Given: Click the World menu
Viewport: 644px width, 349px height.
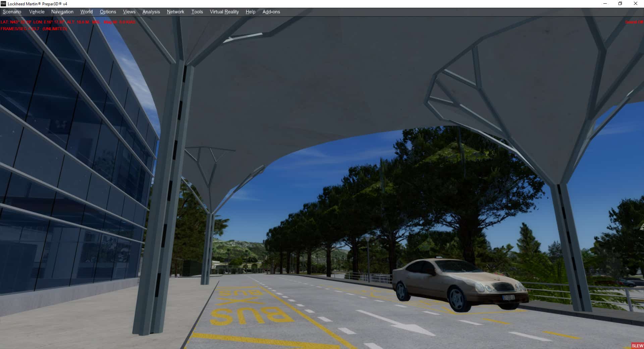Looking at the screenshot, I should (x=86, y=12).
